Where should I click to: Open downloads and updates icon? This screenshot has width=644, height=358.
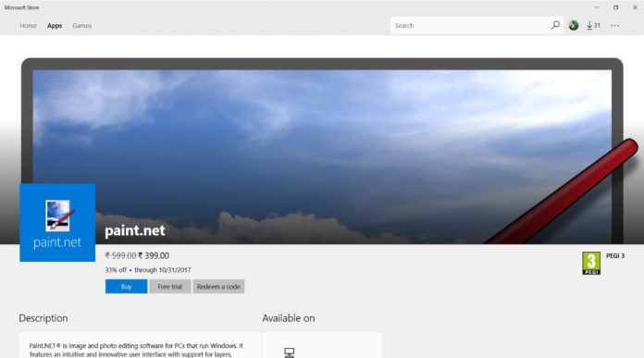tap(593, 26)
